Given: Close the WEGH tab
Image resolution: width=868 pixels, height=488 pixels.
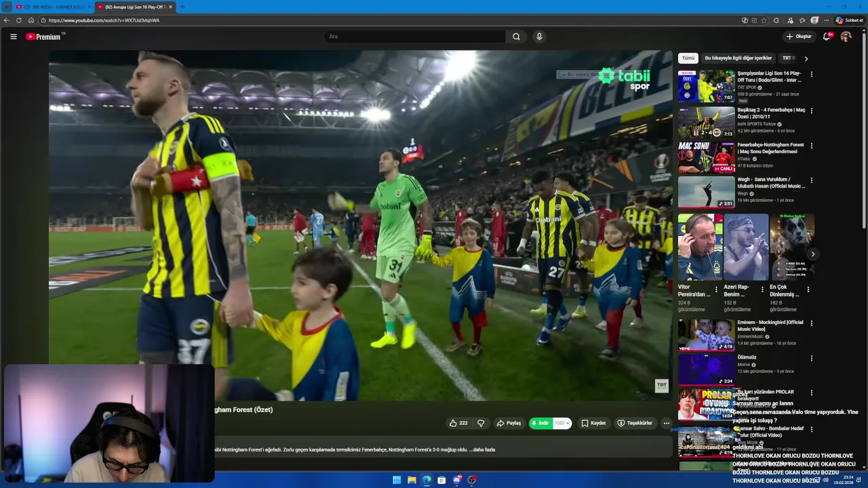Looking at the screenshot, I should pos(89,7).
